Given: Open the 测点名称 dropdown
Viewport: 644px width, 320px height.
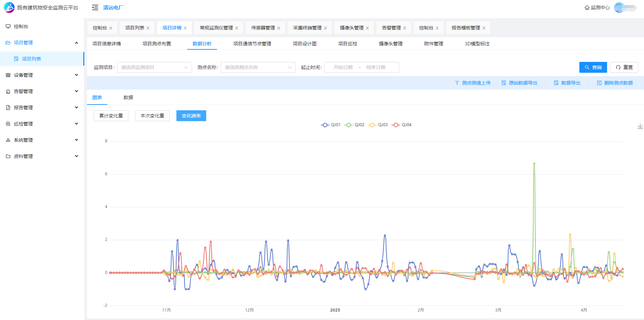Looking at the screenshot, I should [x=258, y=67].
